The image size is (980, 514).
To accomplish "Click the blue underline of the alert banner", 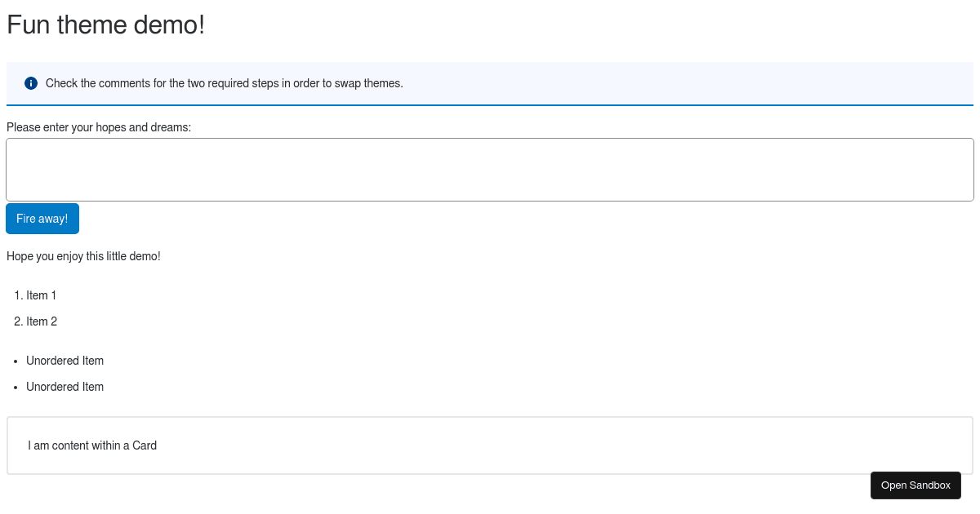I will click(x=490, y=104).
